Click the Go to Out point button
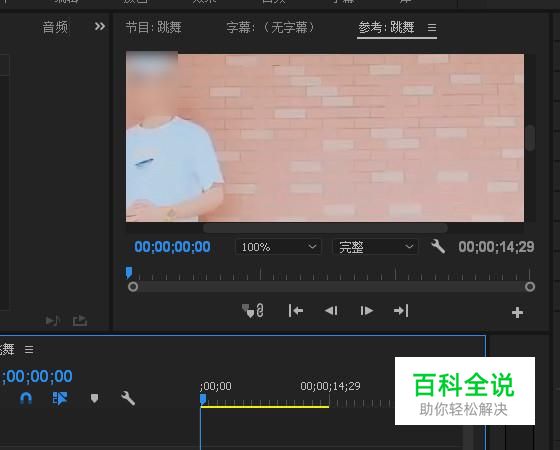The image size is (560, 450). pos(401,311)
